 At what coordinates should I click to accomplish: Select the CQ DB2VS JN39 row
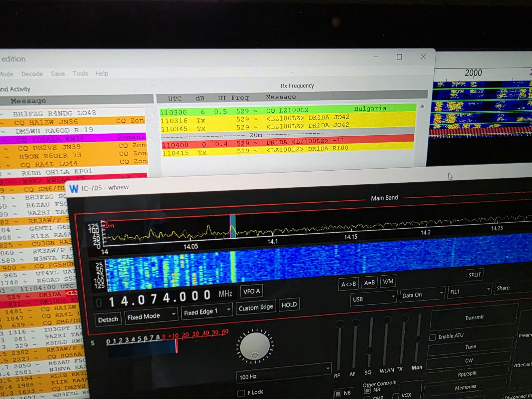pos(74,147)
